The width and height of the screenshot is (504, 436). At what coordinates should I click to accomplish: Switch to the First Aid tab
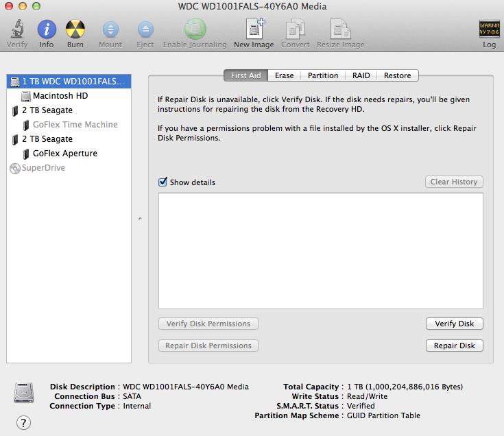[x=246, y=75]
